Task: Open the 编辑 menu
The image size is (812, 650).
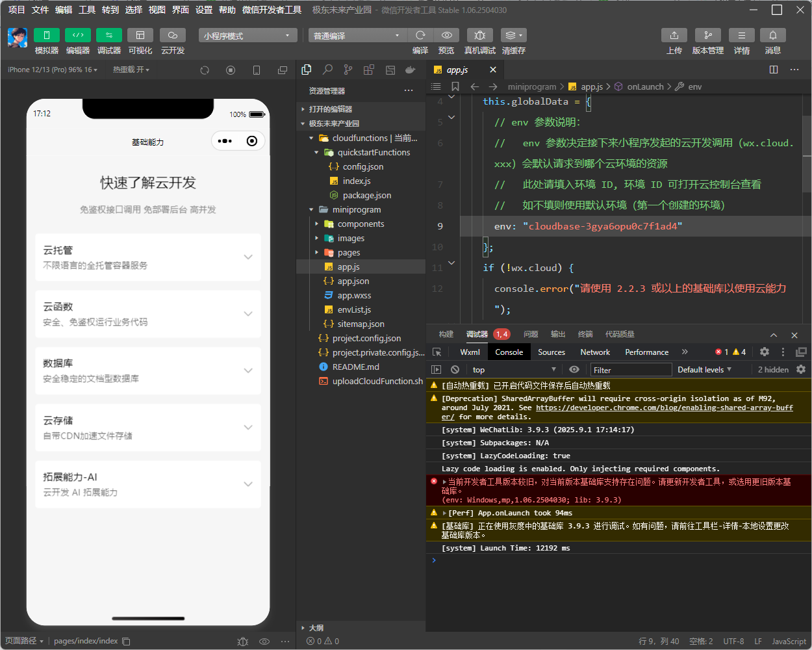Action: pos(64,10)
